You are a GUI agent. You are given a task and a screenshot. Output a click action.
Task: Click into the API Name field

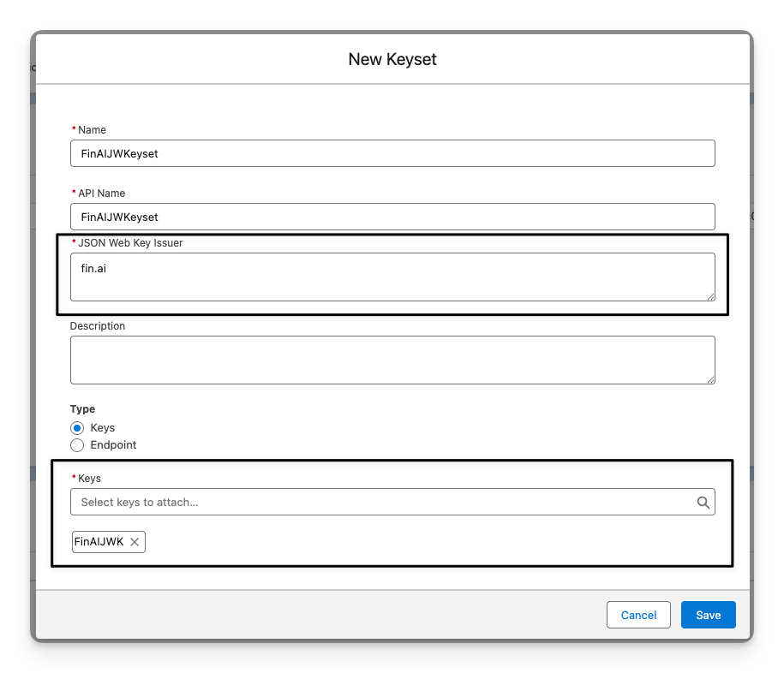pos(392,217)
